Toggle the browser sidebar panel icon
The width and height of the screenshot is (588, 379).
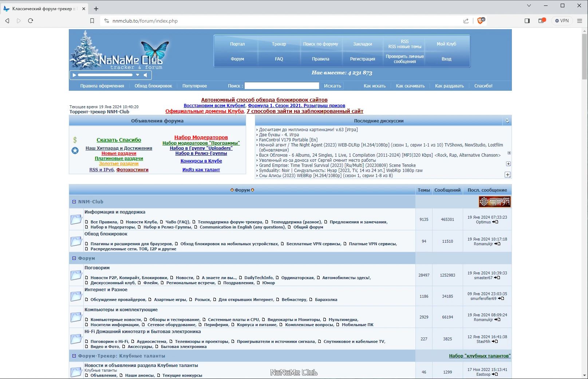(527, 21)
